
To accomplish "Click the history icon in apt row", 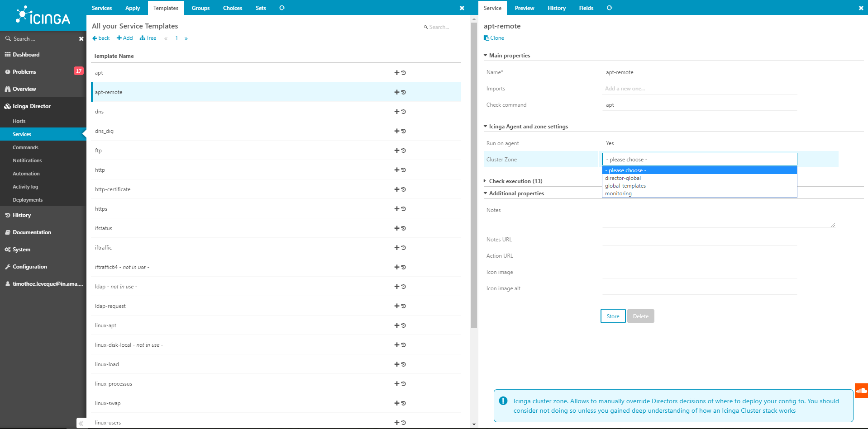I will (x=403, y=73).
